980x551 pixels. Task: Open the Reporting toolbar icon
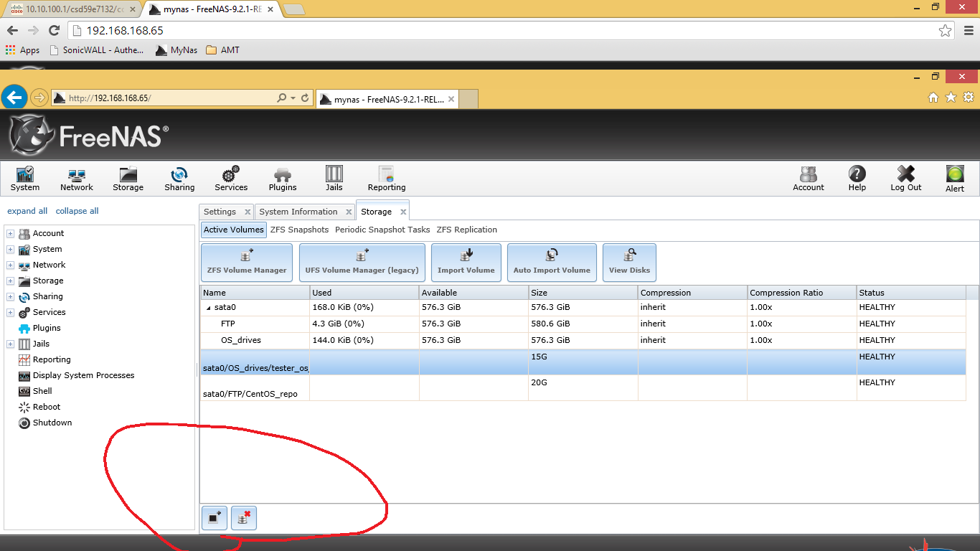pos(387,179)
